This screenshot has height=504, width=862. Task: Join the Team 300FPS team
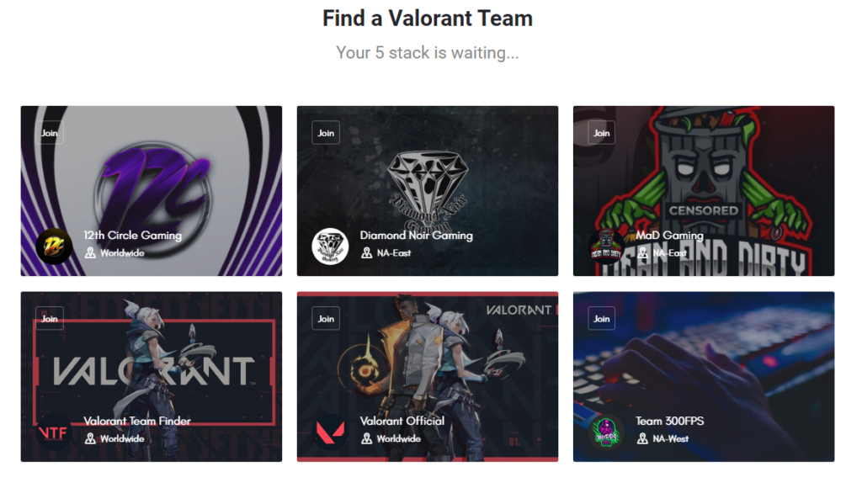[x=601, y=319]
